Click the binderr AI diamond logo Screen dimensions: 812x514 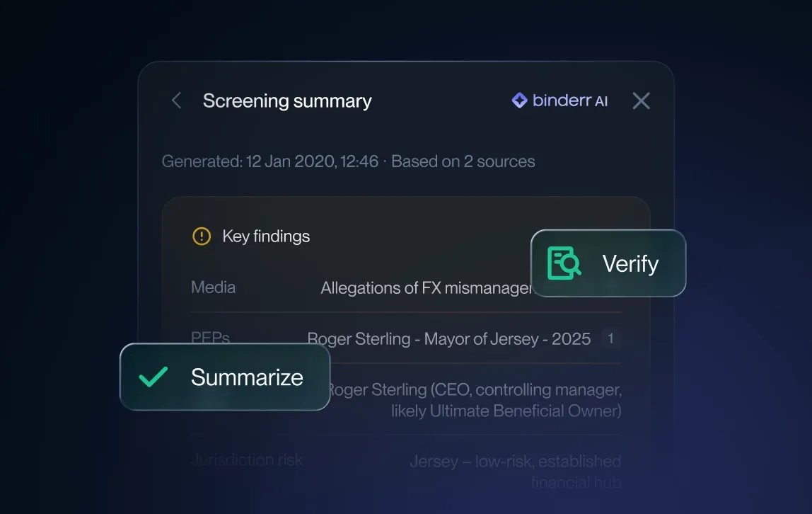(519, 101)
